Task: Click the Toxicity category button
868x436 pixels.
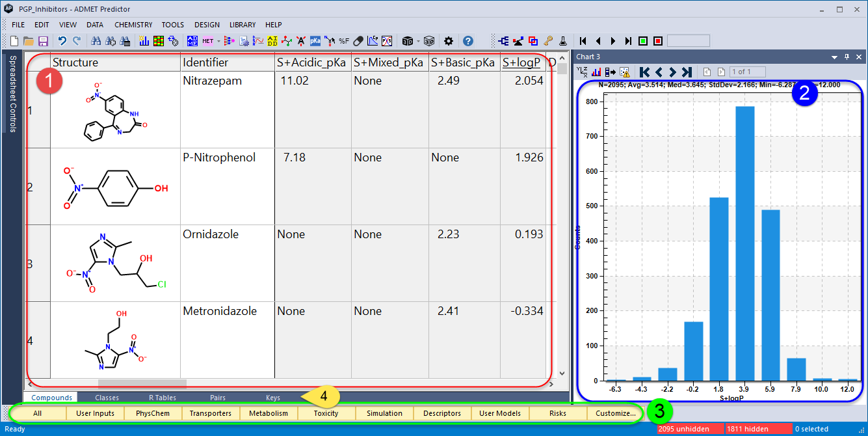Action: click(x=326, y=413)
